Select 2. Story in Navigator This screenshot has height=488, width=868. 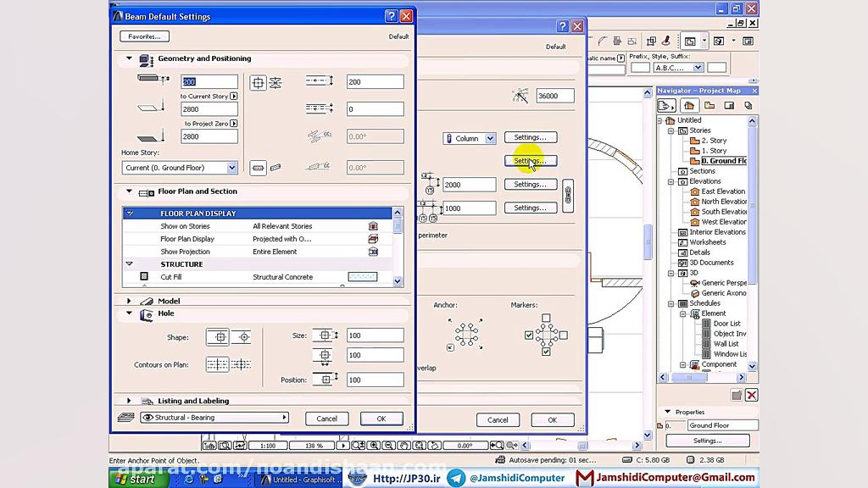point(714,141)
